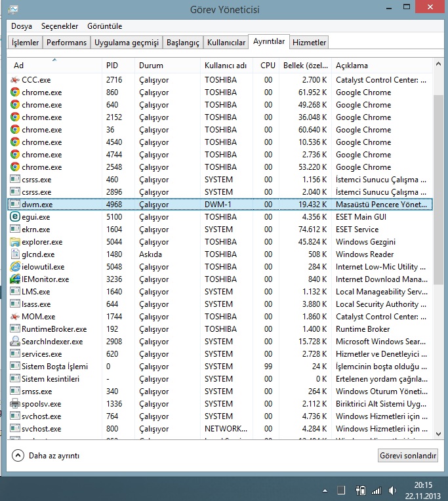Screen dimensions: 448x501
Task: Click the scrollbar up arrow
Action: [x=438, y=64]
